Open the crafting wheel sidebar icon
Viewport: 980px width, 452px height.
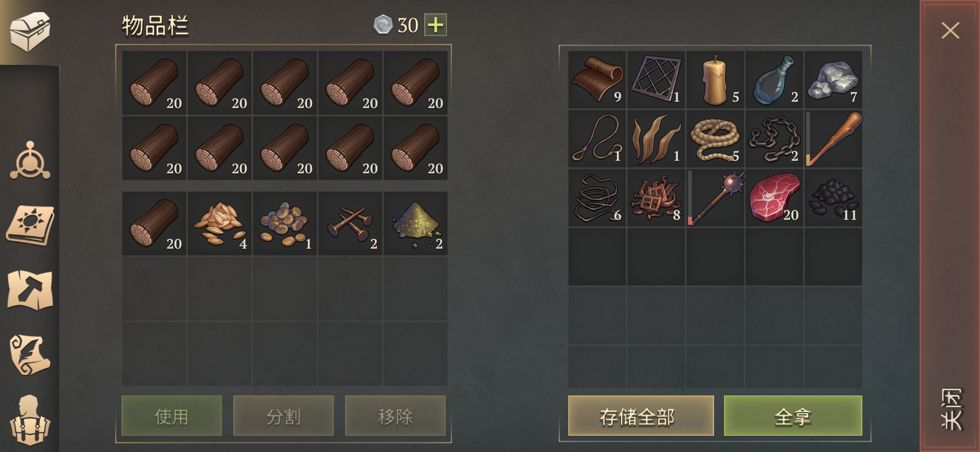point(30,161)
